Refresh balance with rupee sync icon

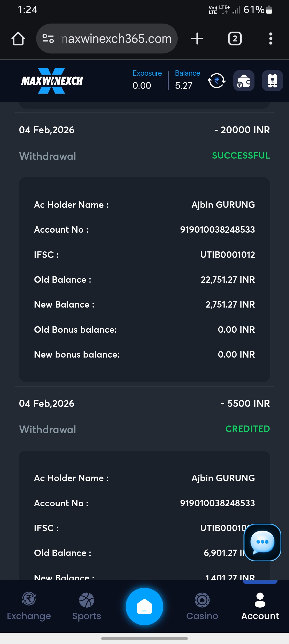click(217, 81)
